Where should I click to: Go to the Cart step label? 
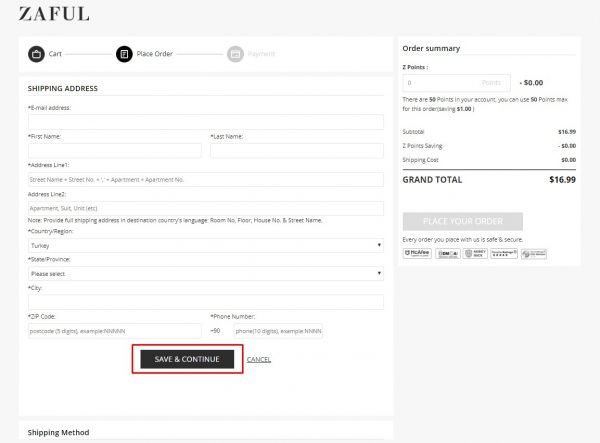[x=55, y=54]
